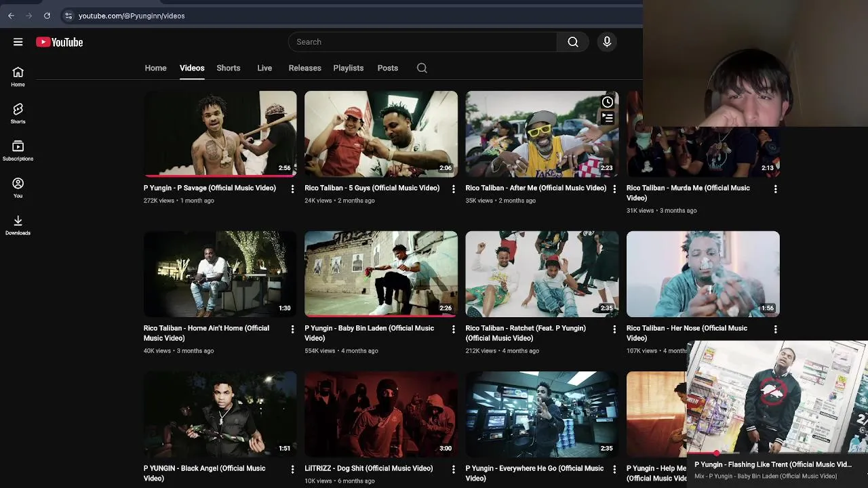Open options menu for Ratchet video
The image size is (868, 488).
[615, 329]
